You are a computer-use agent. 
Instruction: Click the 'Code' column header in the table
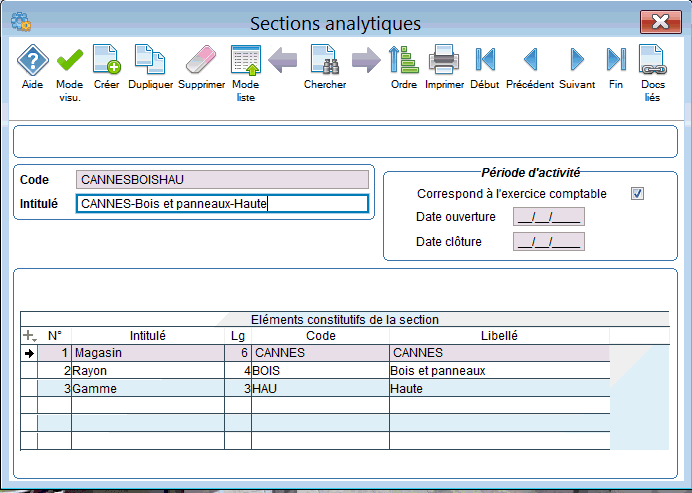(x=320, y=336)
